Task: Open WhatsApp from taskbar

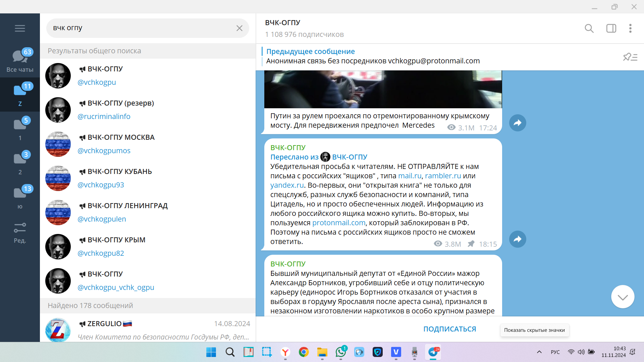Action: click(x=341, y=352)
